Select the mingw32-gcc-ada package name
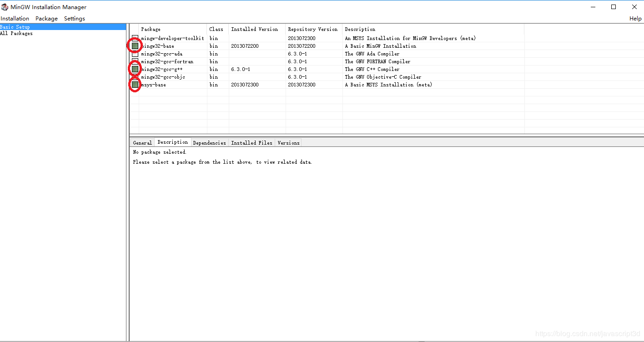Screen dimensions: 644x342 pyautogui.click(x=162, y=54)
